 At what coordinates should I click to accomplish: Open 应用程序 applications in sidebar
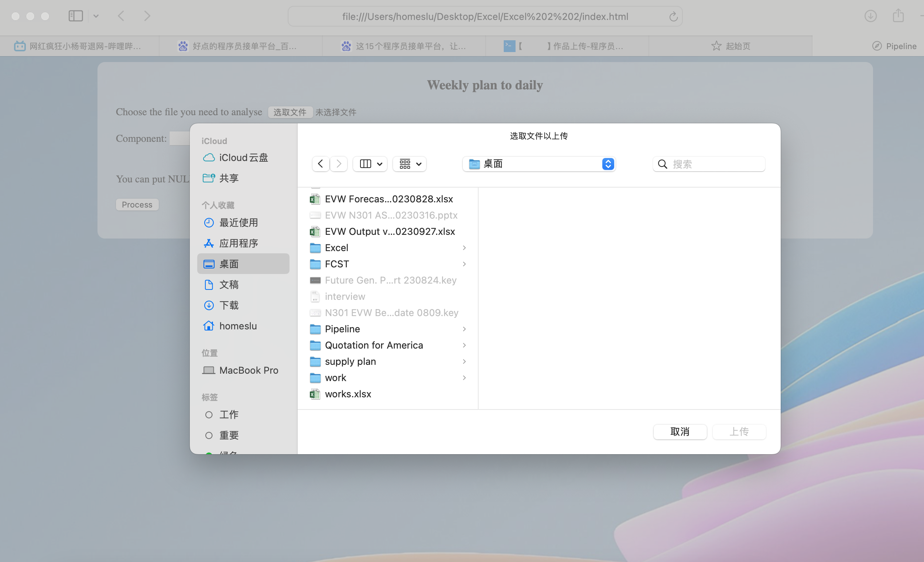tap(243, 243)
